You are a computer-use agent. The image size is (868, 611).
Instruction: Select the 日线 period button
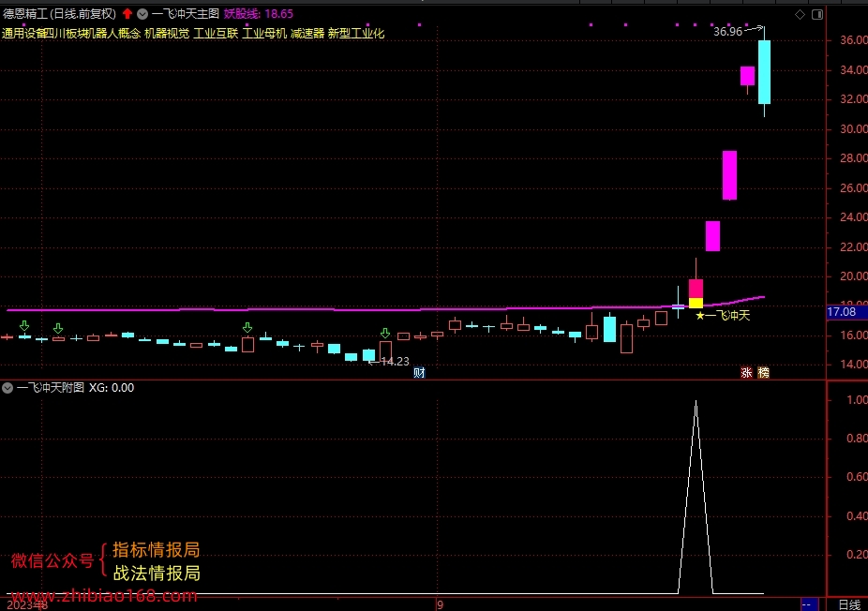click(849, 605)
